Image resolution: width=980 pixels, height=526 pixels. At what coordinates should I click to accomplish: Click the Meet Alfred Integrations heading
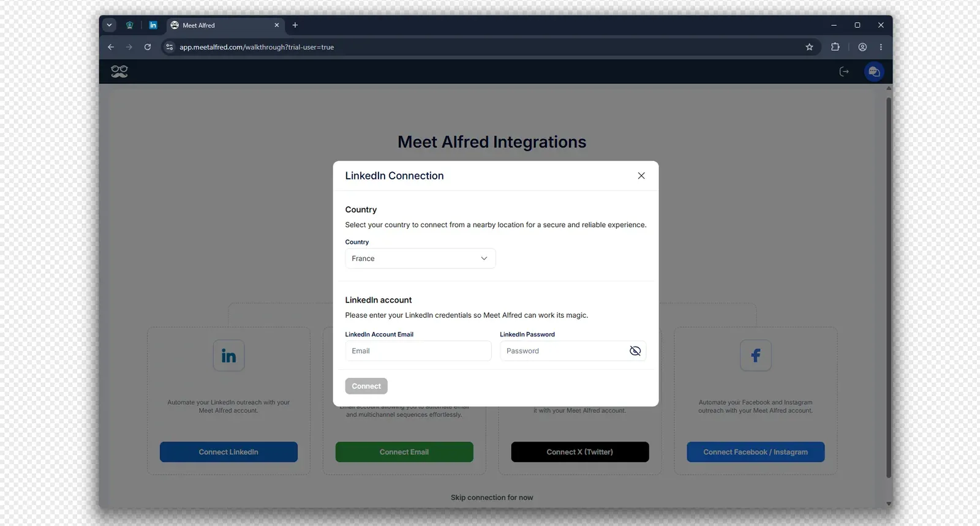coord(492,142)
